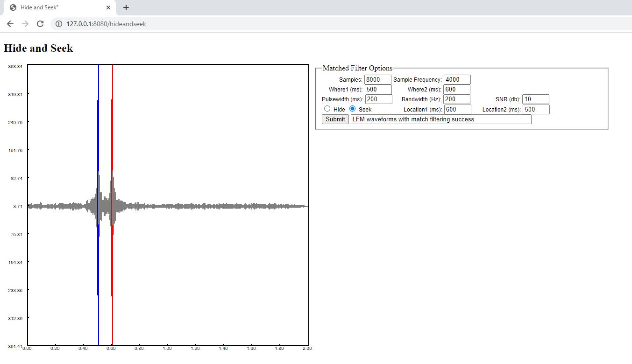Click the Location1 milliseconds field
Screen dimensions: 632x364
tap(456, 109)
